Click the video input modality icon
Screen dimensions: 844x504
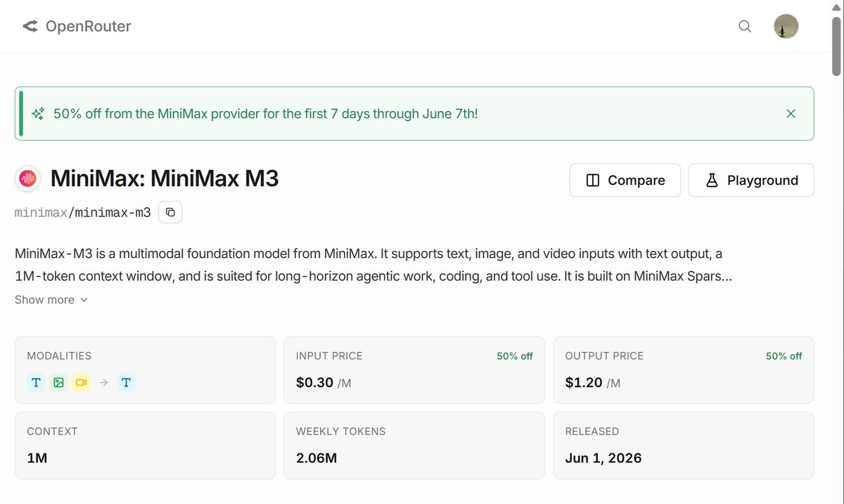pos(81,382)
